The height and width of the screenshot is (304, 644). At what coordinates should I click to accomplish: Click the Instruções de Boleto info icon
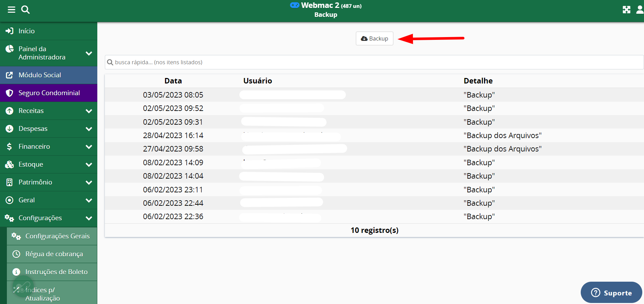pyautogui.click(x=16, y=272)
